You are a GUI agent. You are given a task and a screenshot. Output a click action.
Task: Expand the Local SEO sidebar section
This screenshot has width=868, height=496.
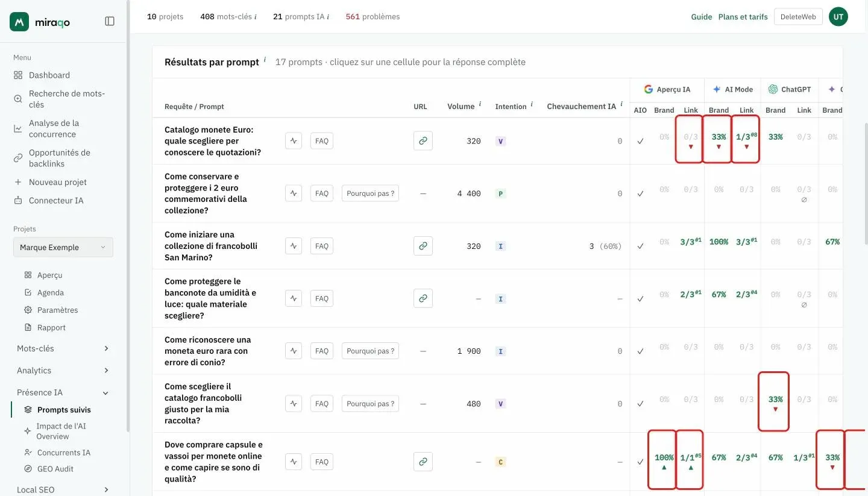tap(63, 489)
